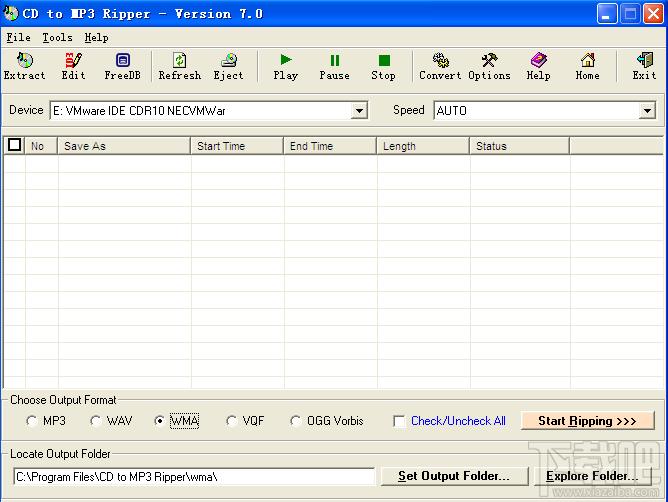Click the output folder path field
This screenshot has height=502, width=668.
194,476
